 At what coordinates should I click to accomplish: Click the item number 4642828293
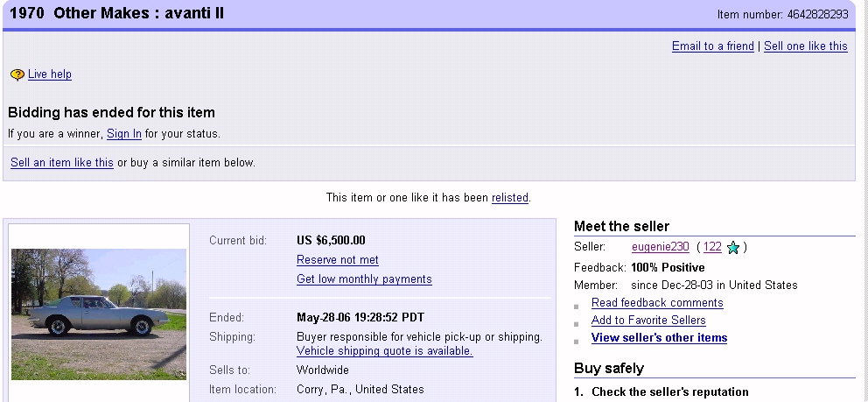coord(814,15)
